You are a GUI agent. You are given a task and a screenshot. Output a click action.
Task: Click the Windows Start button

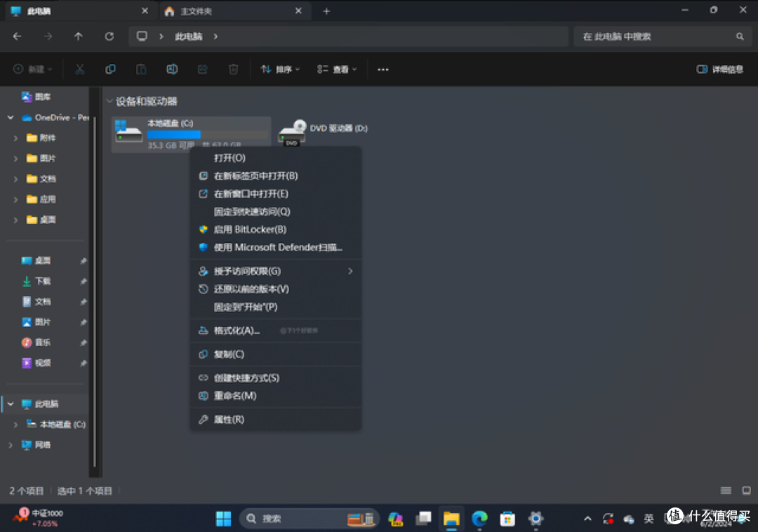(x=223, y=519)
